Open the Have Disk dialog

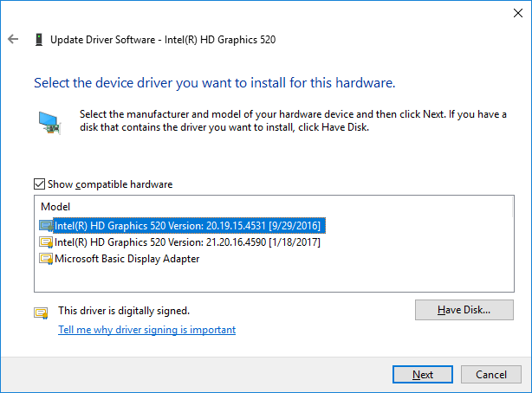click(x=464, y=310)
